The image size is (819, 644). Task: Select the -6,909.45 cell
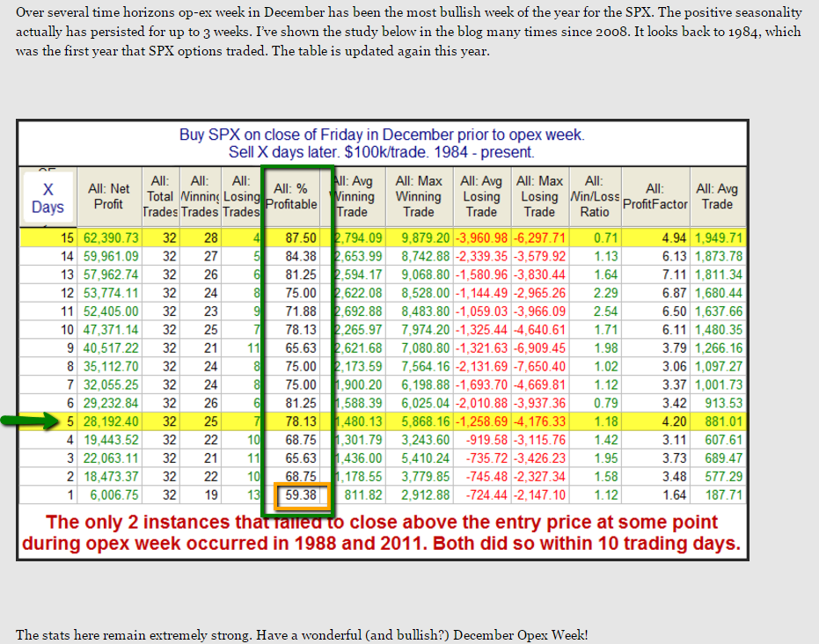(x=539, y=348)
